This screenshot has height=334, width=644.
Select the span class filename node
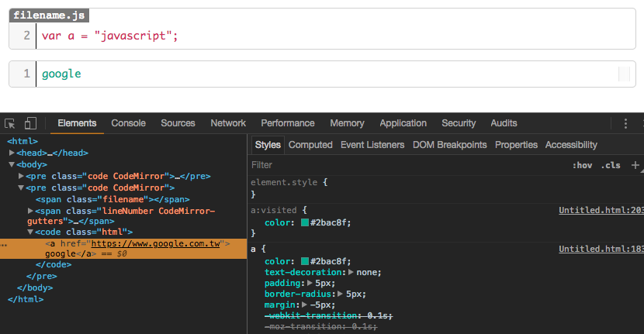click(x=113, y=199)
